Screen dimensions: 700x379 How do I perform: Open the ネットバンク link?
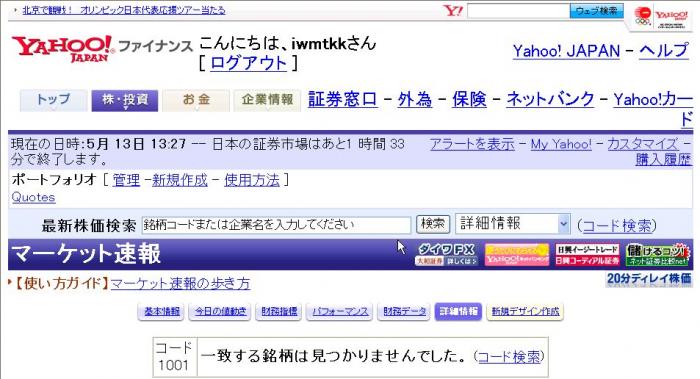[550, 99]
